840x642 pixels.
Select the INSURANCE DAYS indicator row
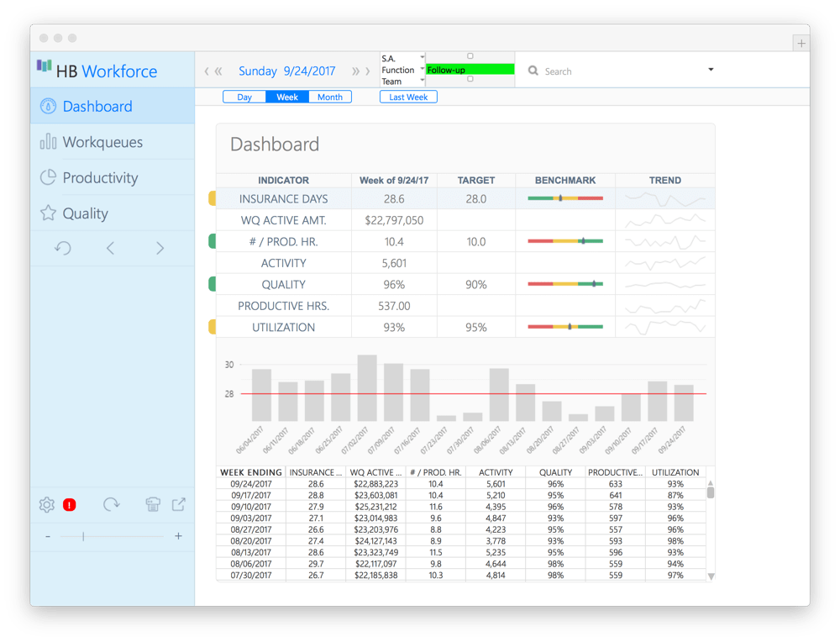tap(465, 199)
